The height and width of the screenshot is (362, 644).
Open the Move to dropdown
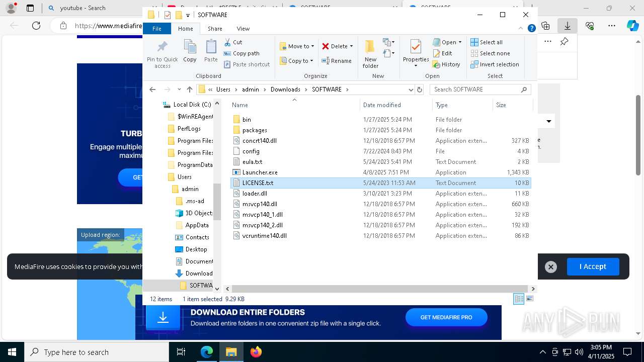pyautogui.click(x=297, y=46)
